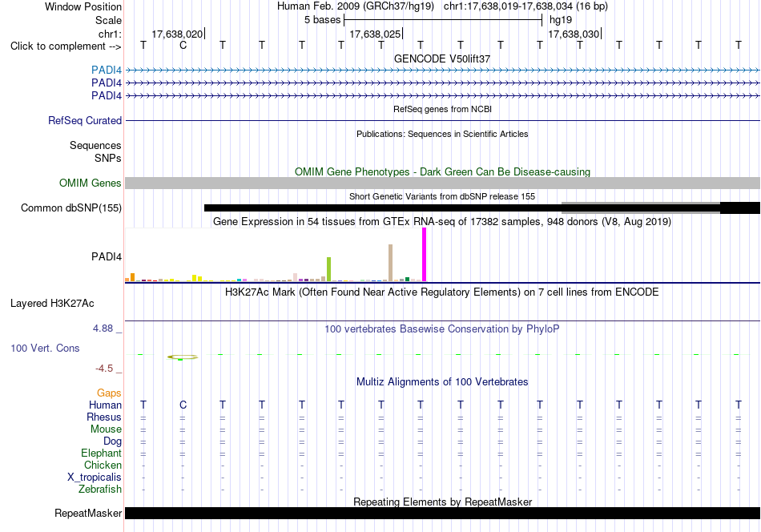Click the Layered H3K27Ac track label
Image resolution: width=761 pixels, height=532 pixels.
pos(52,304)
